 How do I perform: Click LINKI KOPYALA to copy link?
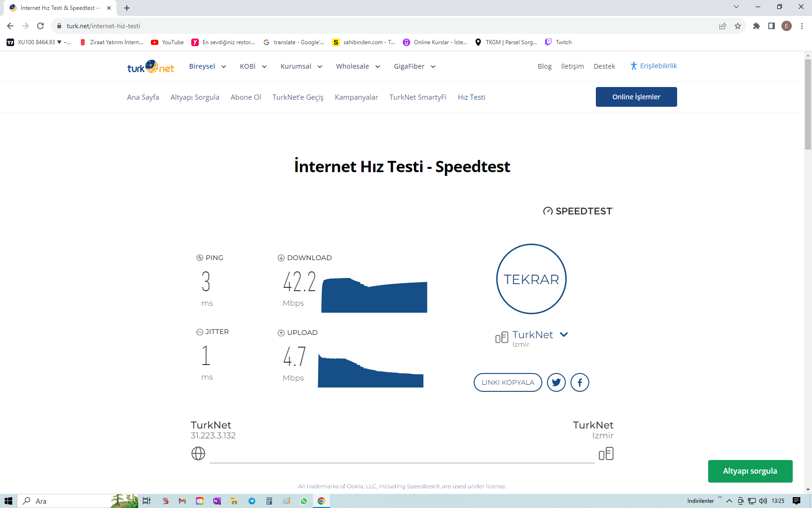(x=508, y=382)
